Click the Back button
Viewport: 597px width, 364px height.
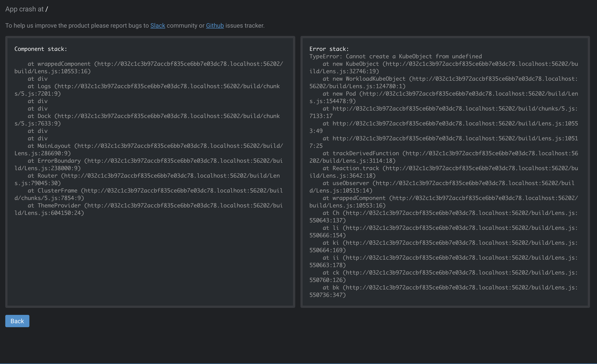(x=17, y=321)
